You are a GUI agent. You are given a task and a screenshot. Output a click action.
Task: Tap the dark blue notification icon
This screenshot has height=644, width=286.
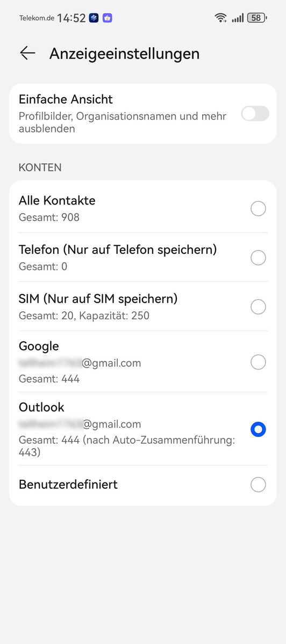[x=94, y=18]
